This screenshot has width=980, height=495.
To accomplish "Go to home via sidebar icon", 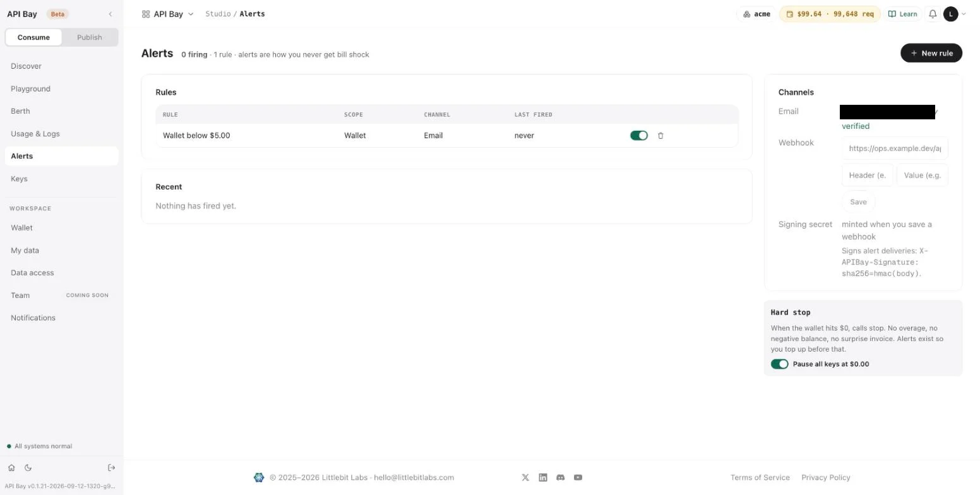I will pyautogui.click(x=11, y=468).
